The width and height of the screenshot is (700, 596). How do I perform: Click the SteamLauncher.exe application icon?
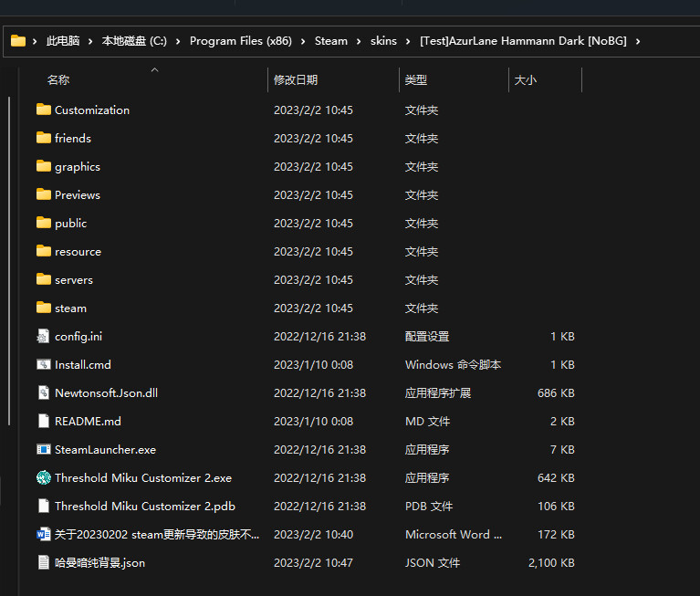pyautogui.click(x=43, y=450)
